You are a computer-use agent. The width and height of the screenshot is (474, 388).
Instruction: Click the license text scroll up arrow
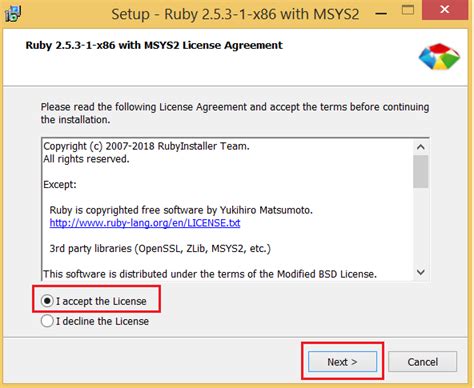coord(421,147)
